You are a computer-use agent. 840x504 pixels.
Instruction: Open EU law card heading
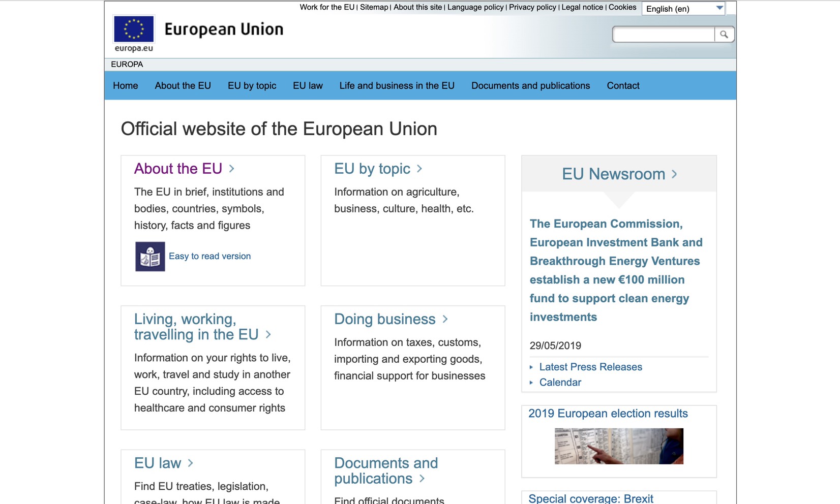tap(158, 463)
